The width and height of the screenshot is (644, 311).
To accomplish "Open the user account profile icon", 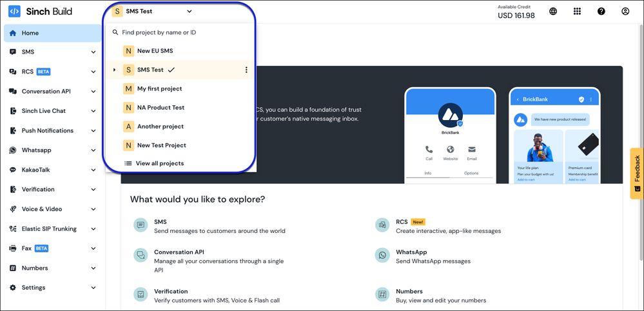I will click(625, 12).
